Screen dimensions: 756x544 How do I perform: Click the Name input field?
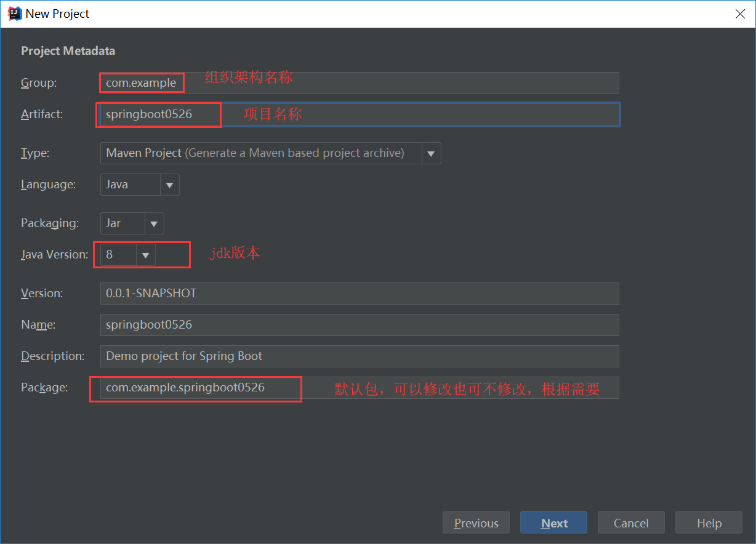[360, 325]
